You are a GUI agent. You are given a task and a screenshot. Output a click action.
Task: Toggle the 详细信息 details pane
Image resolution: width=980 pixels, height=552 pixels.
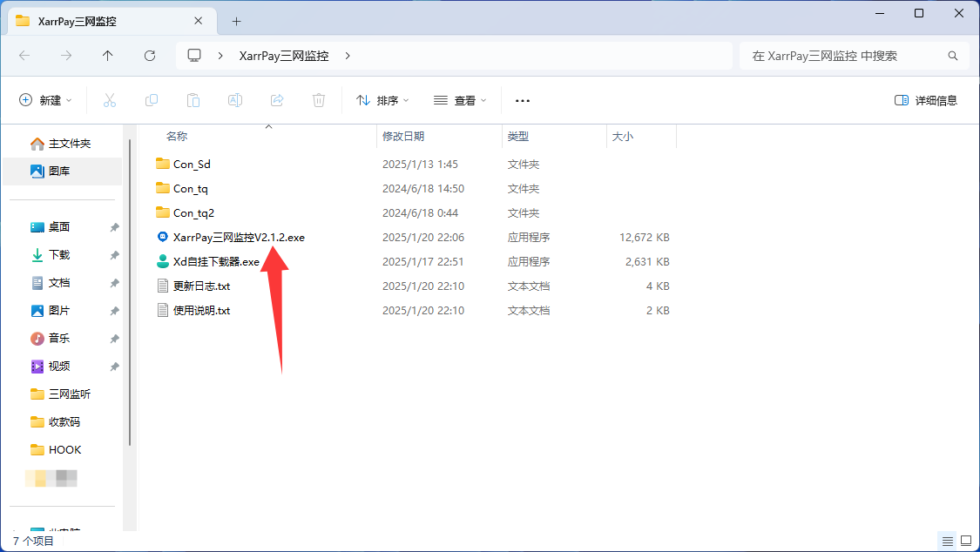(x=926, y=100)
